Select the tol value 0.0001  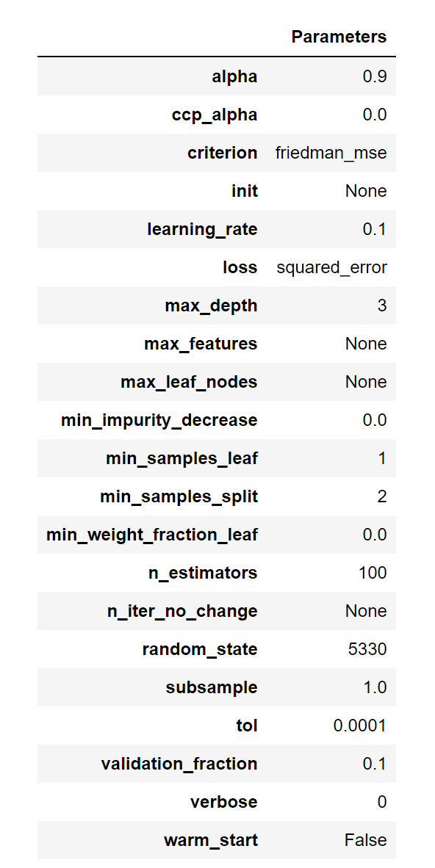click(360, 726)
